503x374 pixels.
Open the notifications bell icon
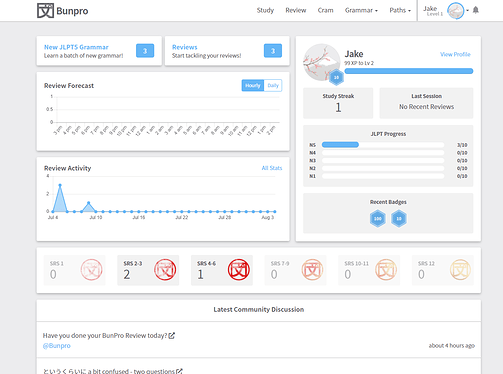click(476, 10)
